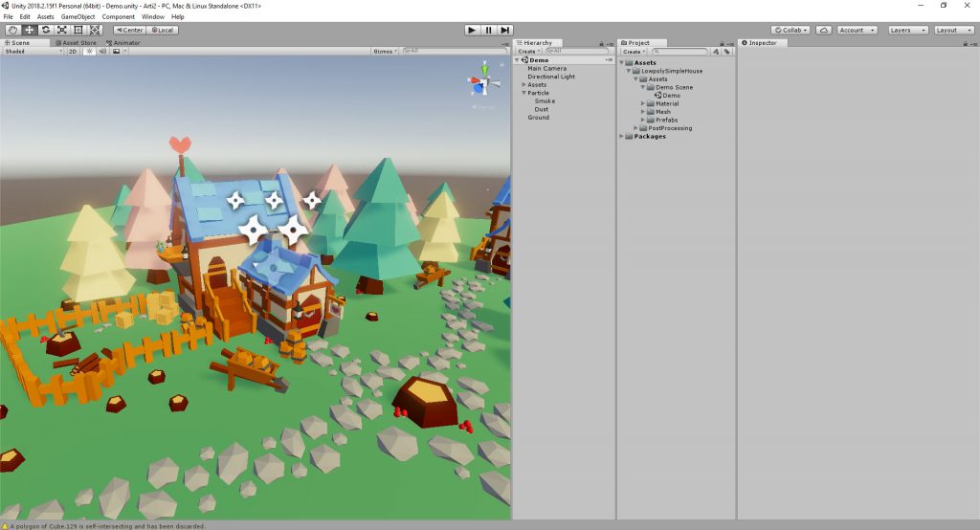Pause the game preview
This screenshot has height=530, width=980.
tap(488, 30)
